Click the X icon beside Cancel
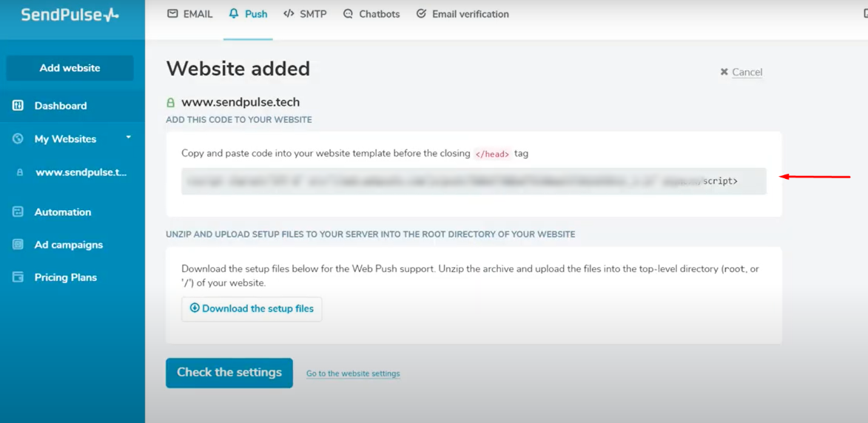 click(x=724, y=72)
